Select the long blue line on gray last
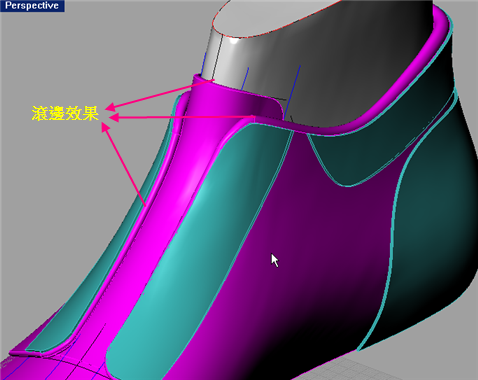This screenshot has width=478, height=380. [292, 90]
